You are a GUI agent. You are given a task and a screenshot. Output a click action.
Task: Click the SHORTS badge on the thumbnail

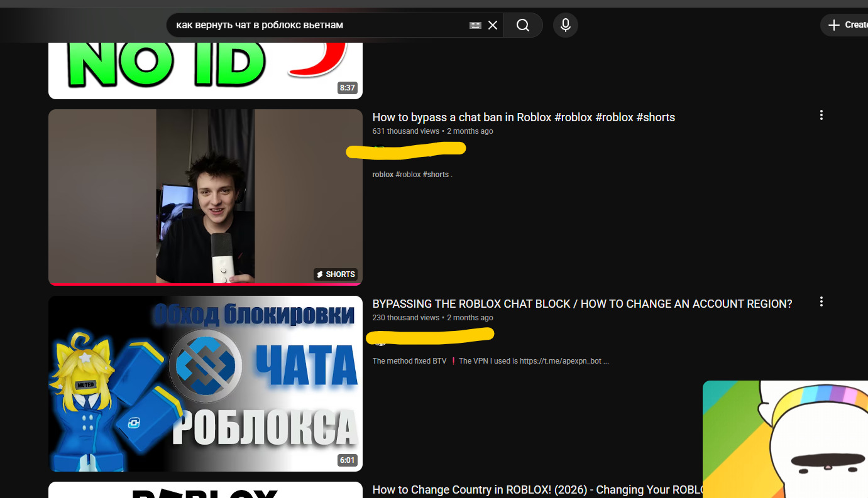click(x=336, y=274)
